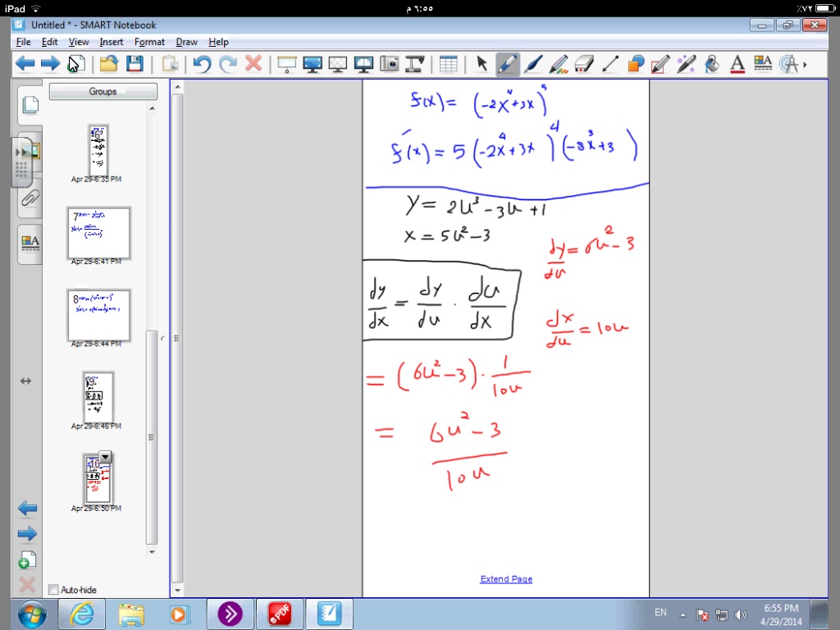The height and width of the screenshot is (630, 840).
Task: Open the Insert menu
Action: [112, 42]
